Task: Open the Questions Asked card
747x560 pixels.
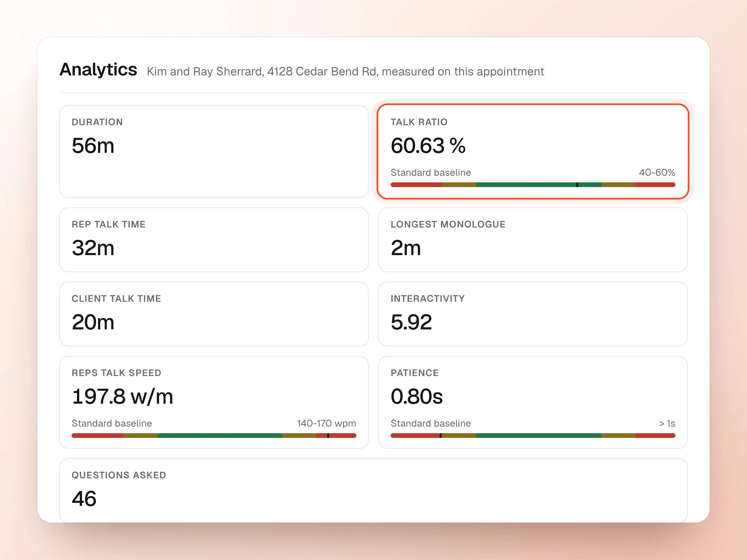Action: (373, 490)
